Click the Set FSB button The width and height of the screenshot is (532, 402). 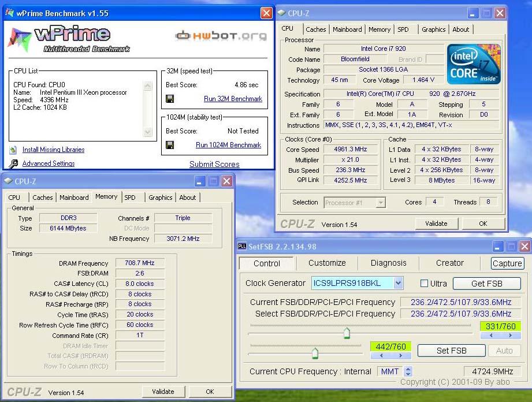click(x=451, y=351)
